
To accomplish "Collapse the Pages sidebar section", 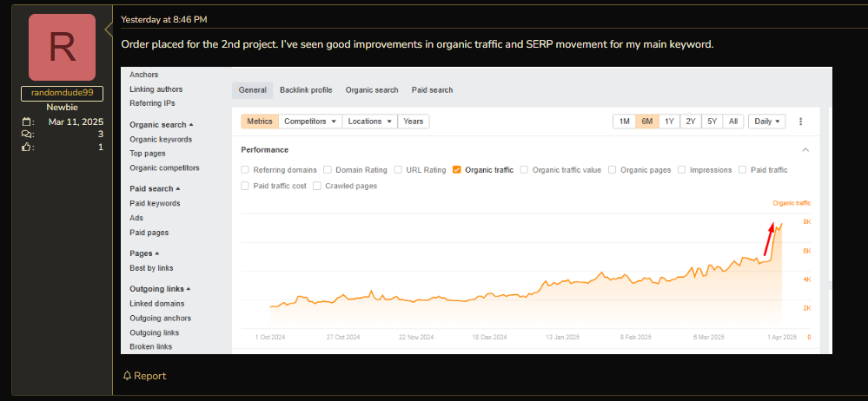I will (144, 253).
